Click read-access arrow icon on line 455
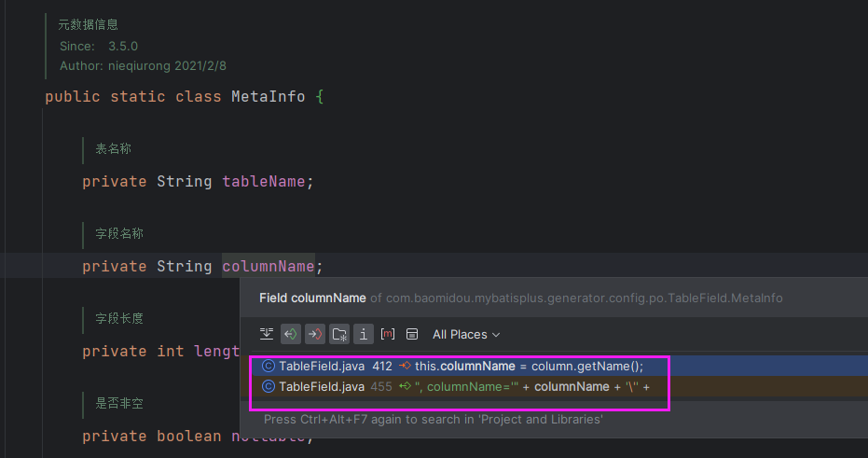 point(405,386)
